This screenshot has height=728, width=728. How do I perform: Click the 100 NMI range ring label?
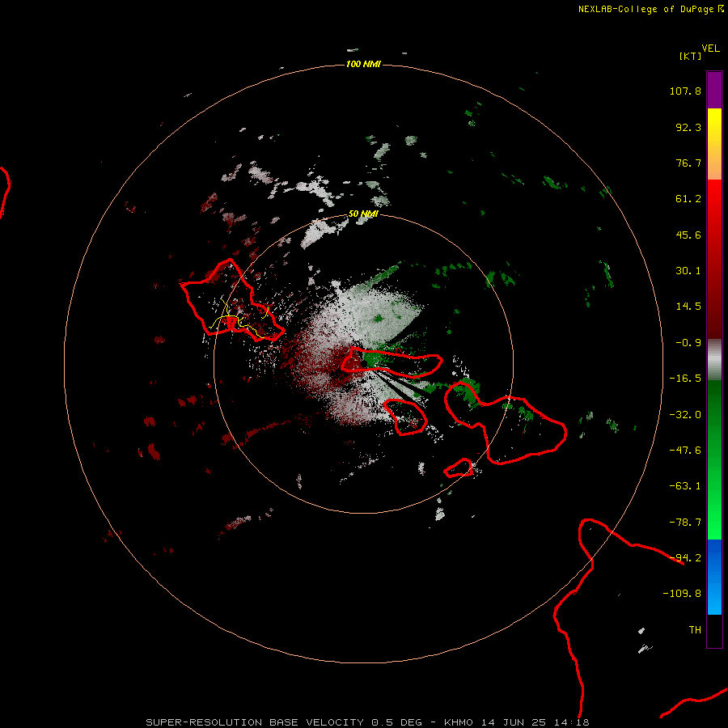[363, 64]
